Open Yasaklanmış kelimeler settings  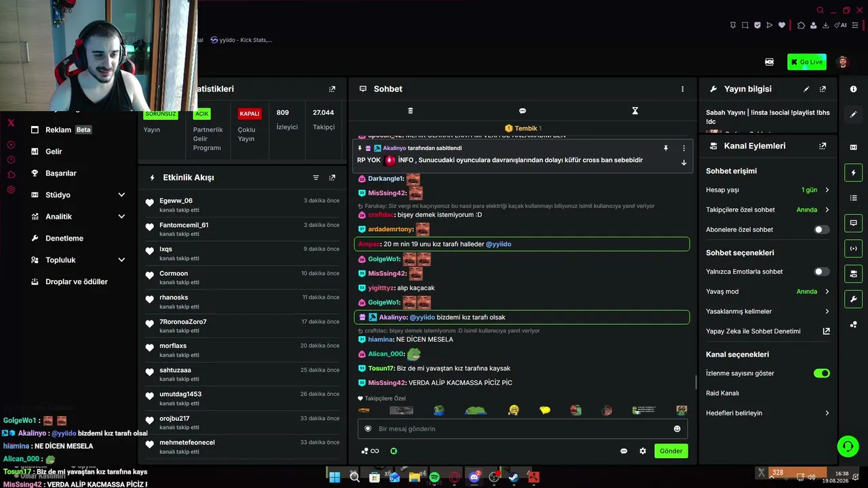click(x=768, y=312)
